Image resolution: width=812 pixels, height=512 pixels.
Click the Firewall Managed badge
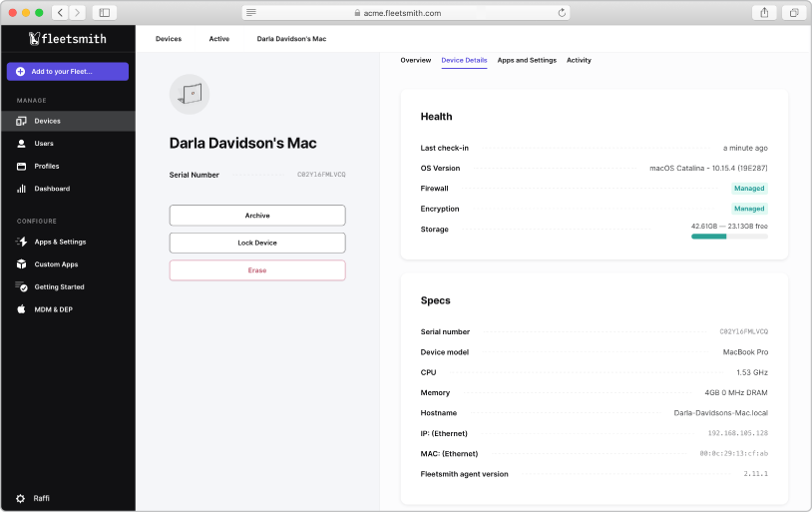tap(749, 189)
